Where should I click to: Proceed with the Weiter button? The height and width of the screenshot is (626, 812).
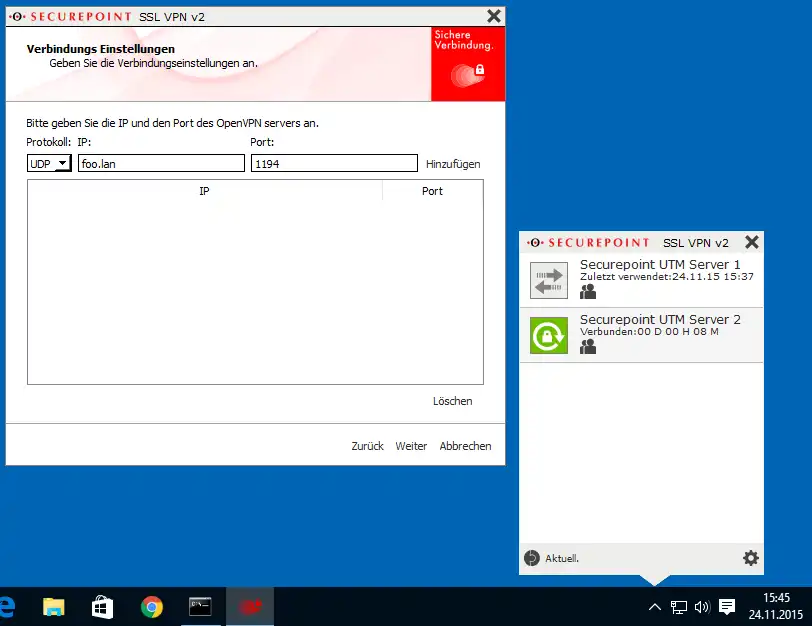pyautogui.click(x=411, y=446)
